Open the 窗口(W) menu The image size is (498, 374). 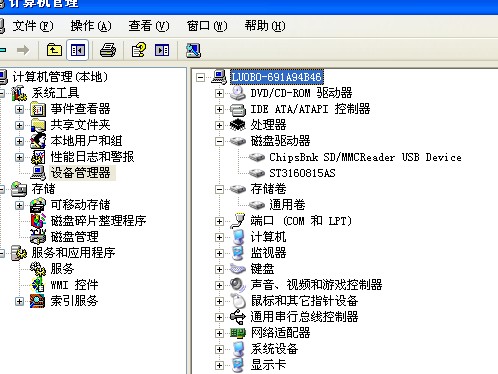pos(207,26)
